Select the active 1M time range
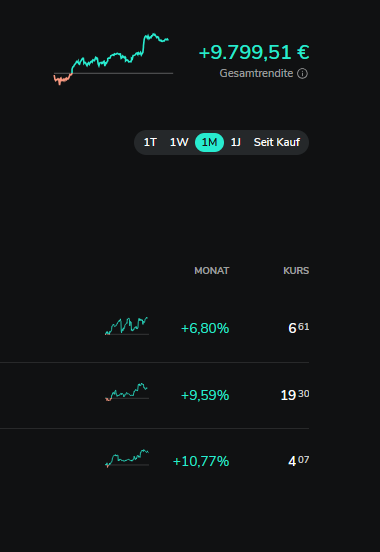The width and height of the screenshot is (380, 552). click(210, 142)
